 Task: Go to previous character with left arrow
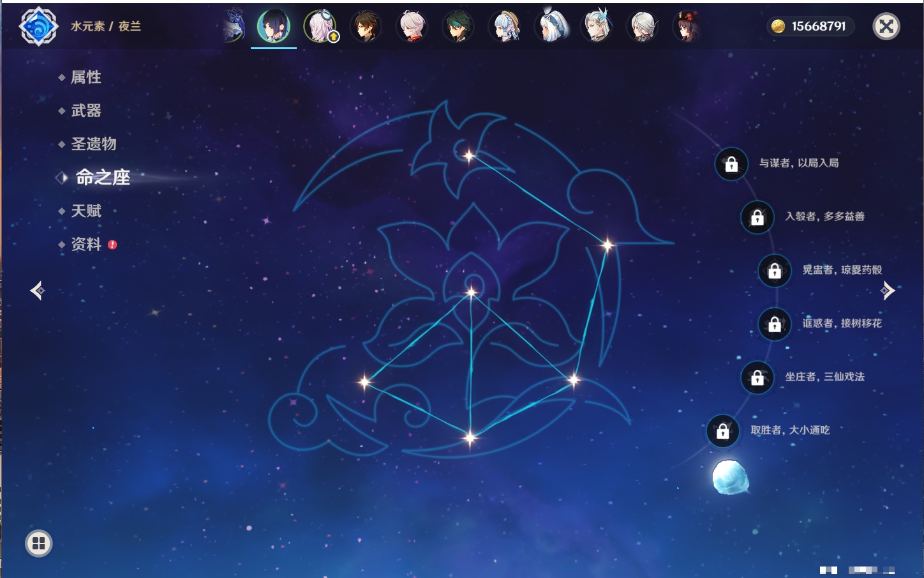click(x=38, y=291)
